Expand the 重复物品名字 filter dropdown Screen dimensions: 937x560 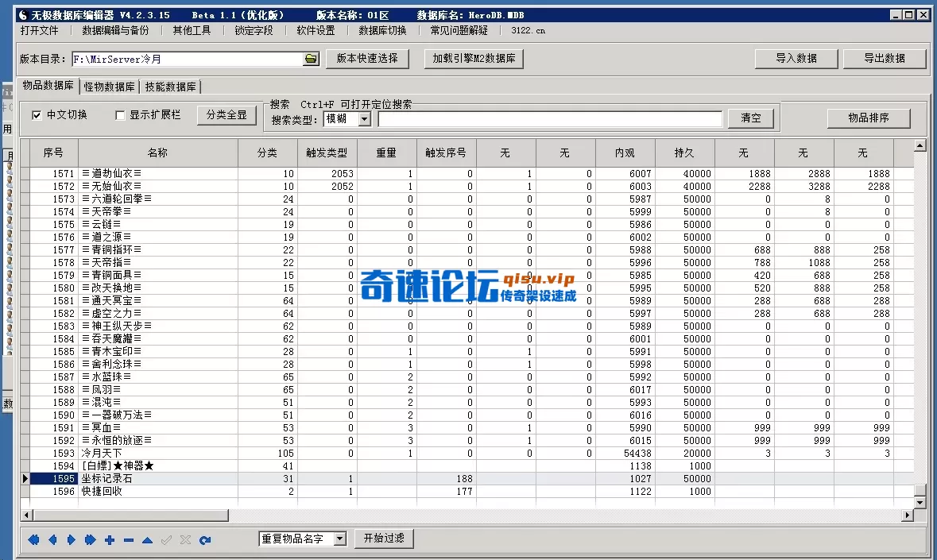click(339, 539)
